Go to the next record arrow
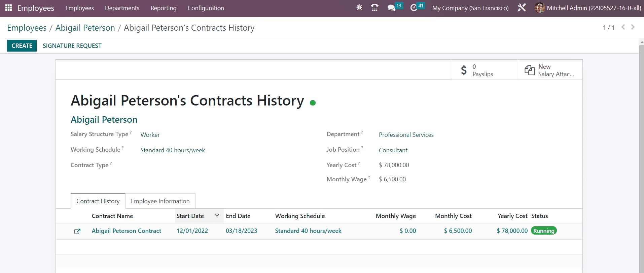The height and width of the screenshot is (273, 644). [x=633, y=27]
